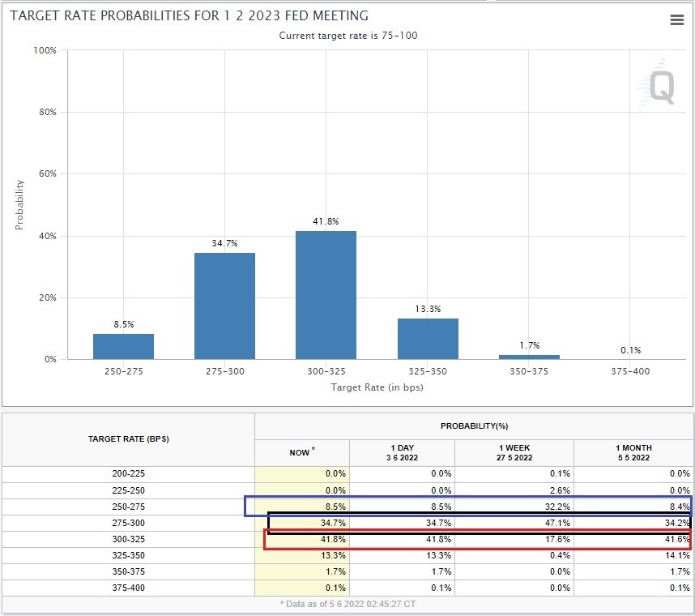Image resolution: width=695 pixels, height=616 pixels.
Task: Click the 1 WEEK 27 5 2022 header
Action: coord(514,452)
